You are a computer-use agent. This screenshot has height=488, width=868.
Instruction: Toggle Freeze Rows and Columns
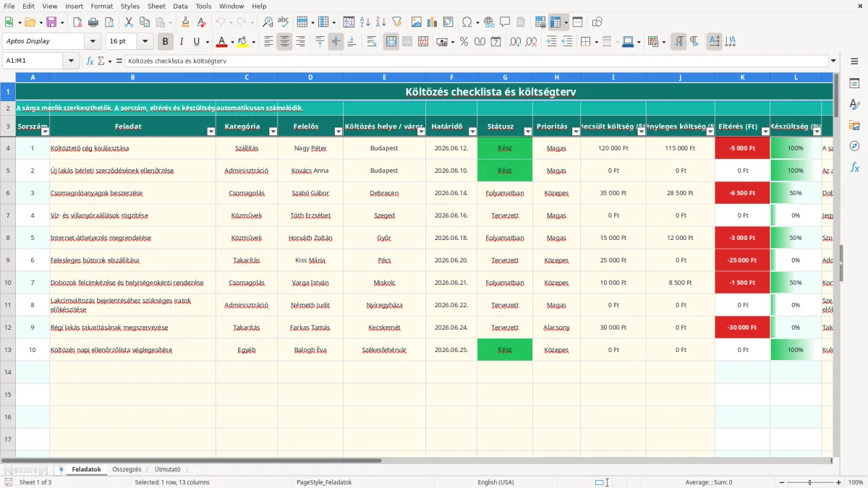point(556,22)
